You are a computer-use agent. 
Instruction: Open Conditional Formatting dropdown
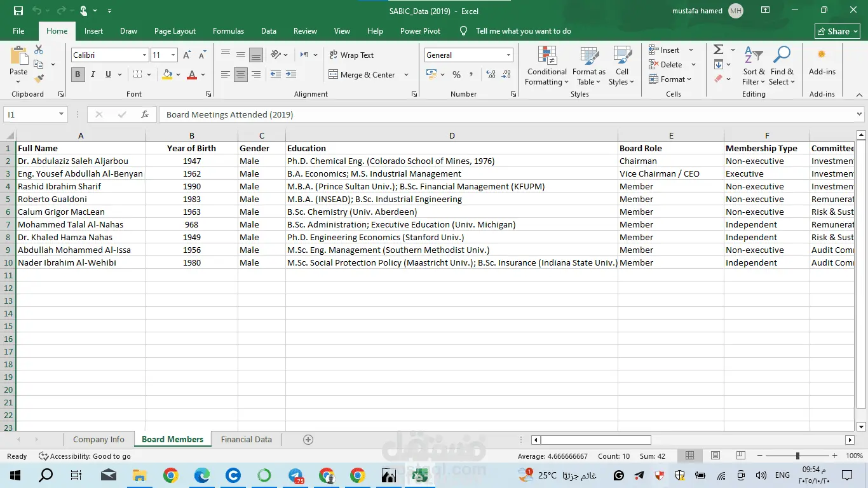click(x=546, y=65)
